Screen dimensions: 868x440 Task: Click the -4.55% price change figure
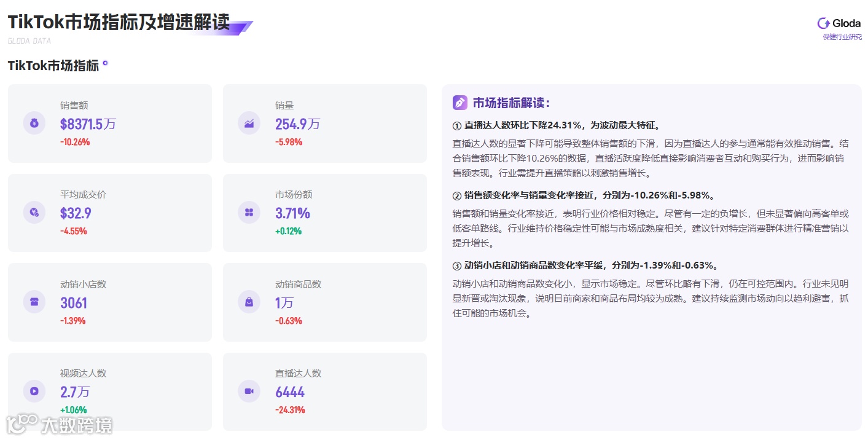point(74,231)
